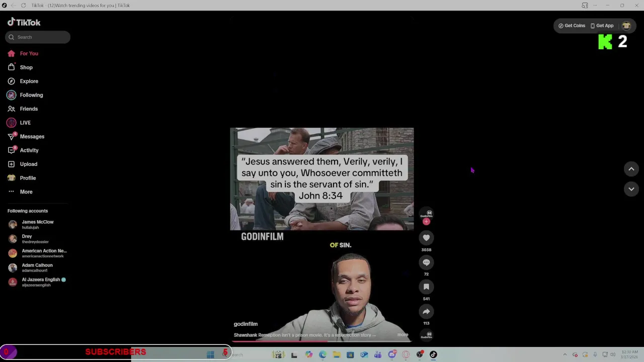Bookmark the video to favorites
This screenshot has height=362, width=644.
pos(426,287)
